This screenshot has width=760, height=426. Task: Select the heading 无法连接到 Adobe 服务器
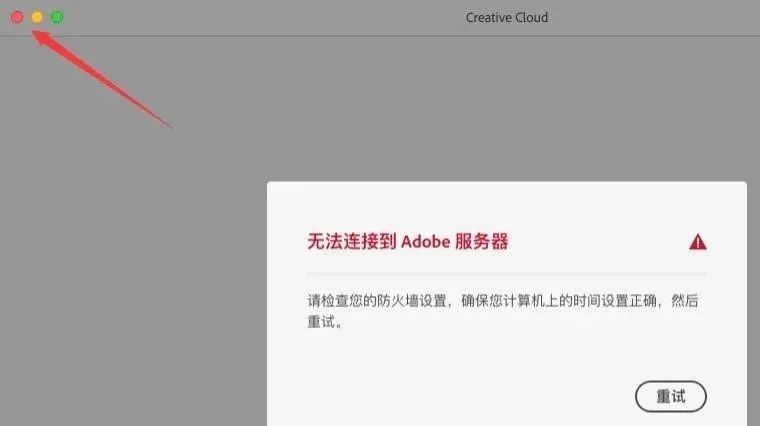pyautogui.click(x=408, y=241)
